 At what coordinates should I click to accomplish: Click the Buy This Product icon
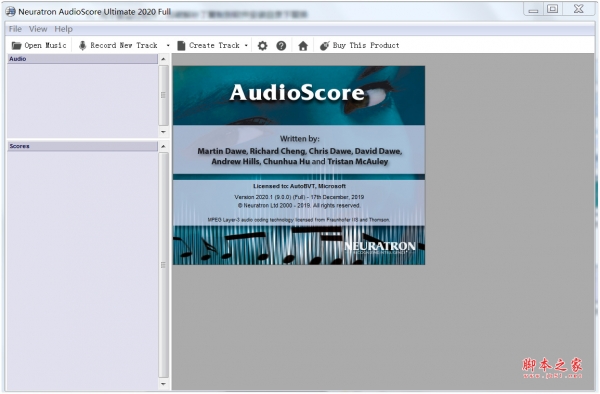click(324, 46)
